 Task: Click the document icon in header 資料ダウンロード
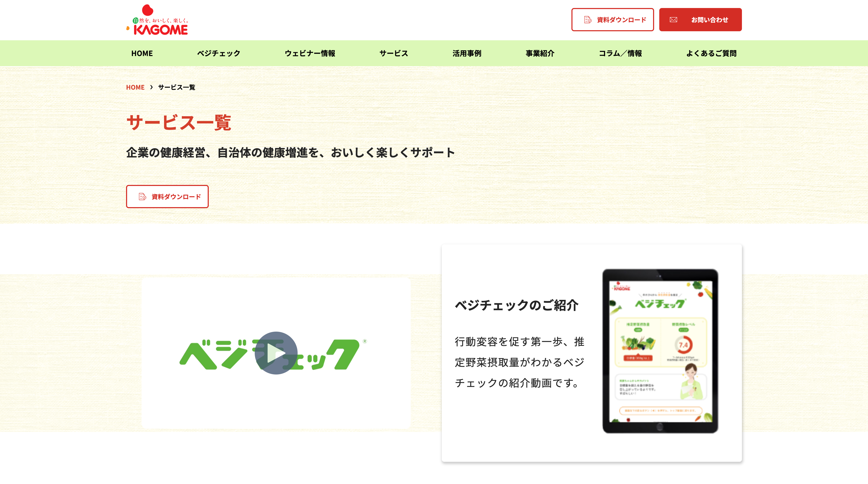588,20
